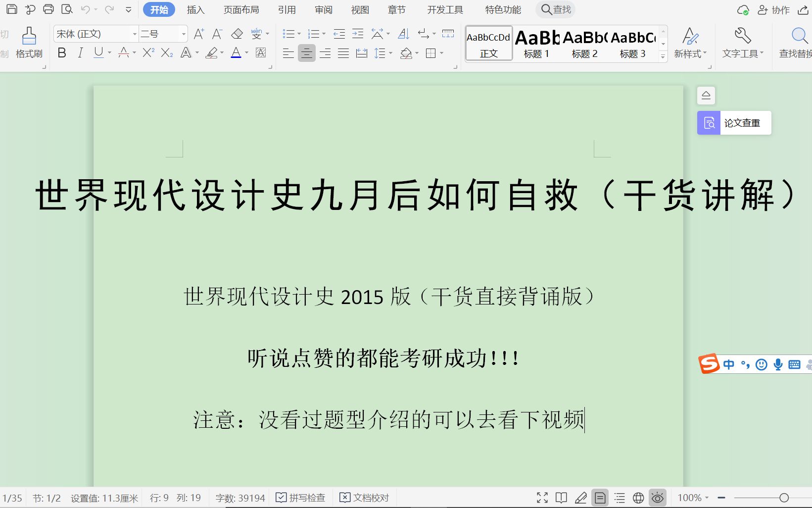Run 文档校对 from the status bar
Screen dimensions: 812x508
364,497
